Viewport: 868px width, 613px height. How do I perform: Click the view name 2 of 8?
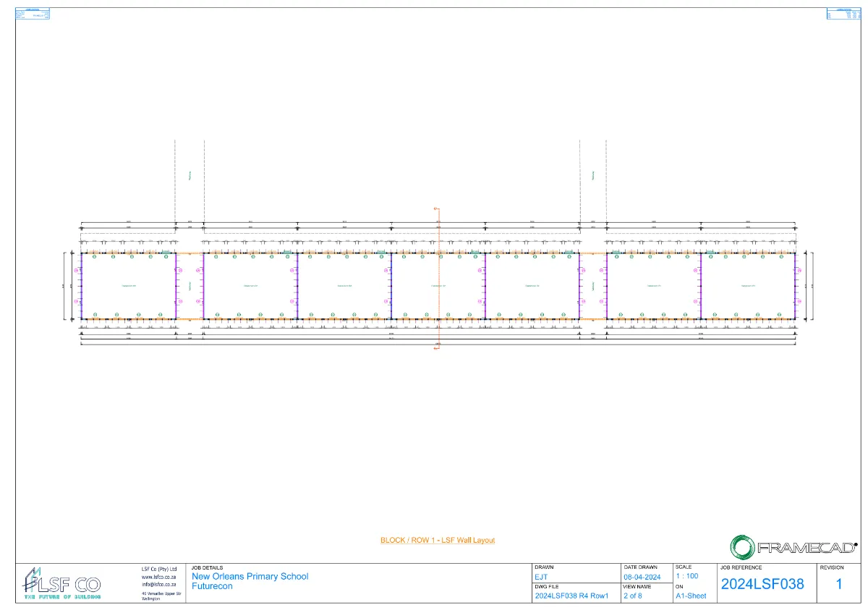point(632,596)
